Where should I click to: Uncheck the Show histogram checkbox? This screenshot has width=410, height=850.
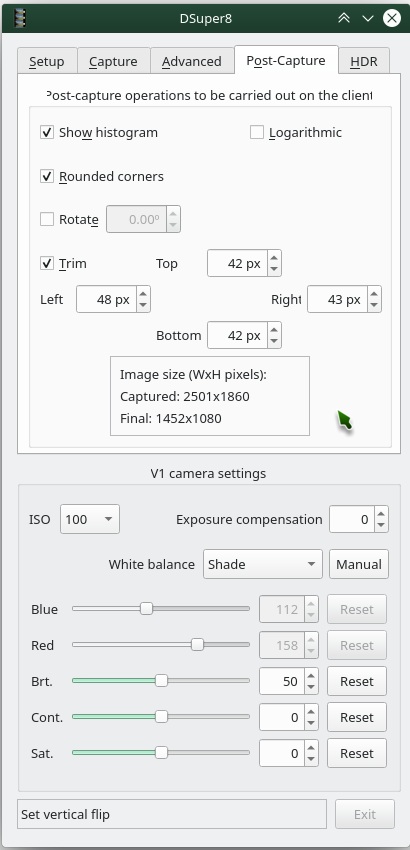(x=47, y=132)
